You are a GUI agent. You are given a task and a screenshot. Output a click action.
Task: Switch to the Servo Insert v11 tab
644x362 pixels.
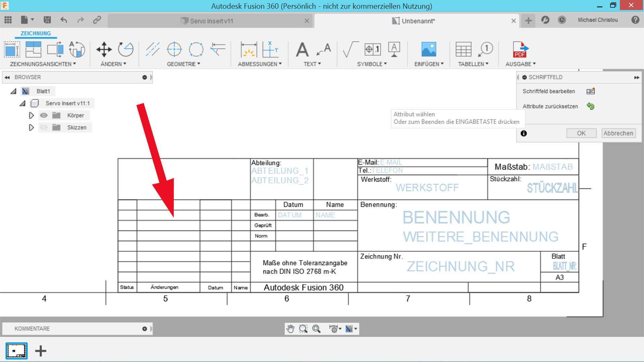click(211, 21)
